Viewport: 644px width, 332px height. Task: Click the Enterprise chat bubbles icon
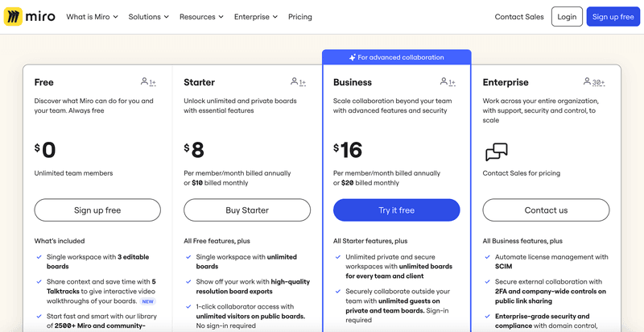point(497,152)
